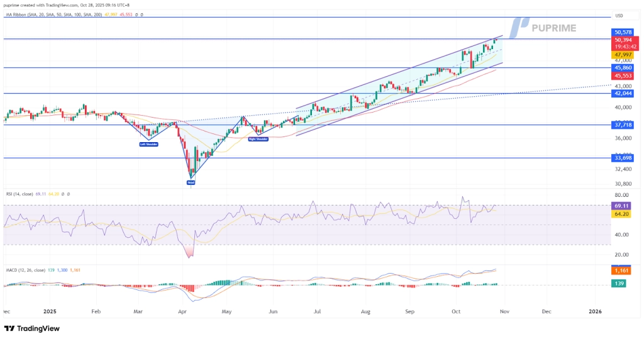Click the Left Shoulder pattern label

pos(148,144)
